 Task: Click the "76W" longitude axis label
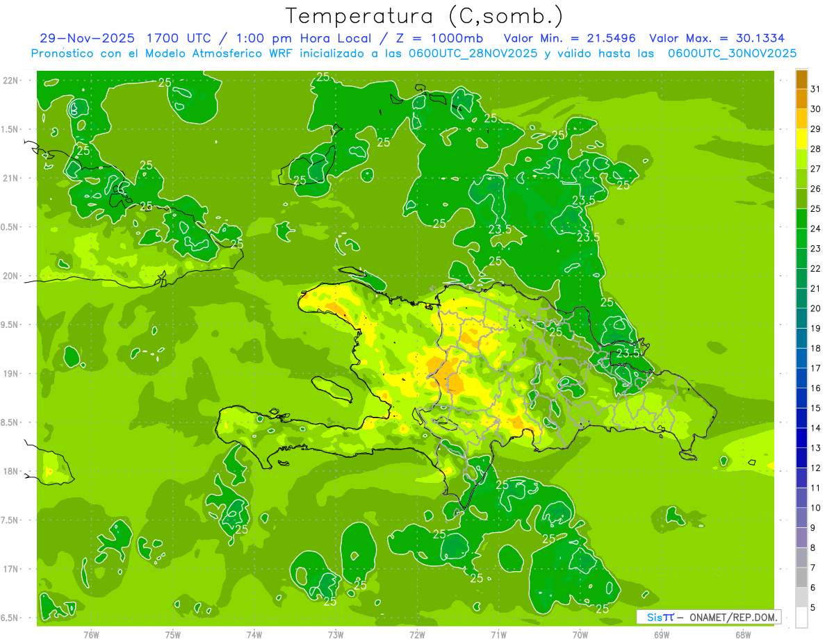pos(91,635)
